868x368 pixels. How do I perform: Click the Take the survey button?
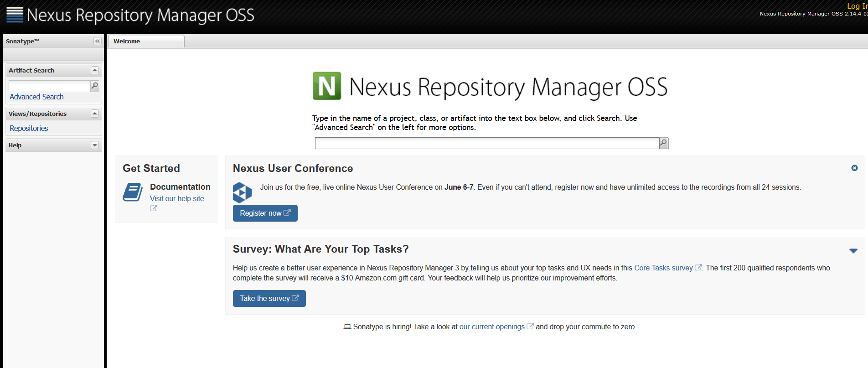tap(269, 298)
